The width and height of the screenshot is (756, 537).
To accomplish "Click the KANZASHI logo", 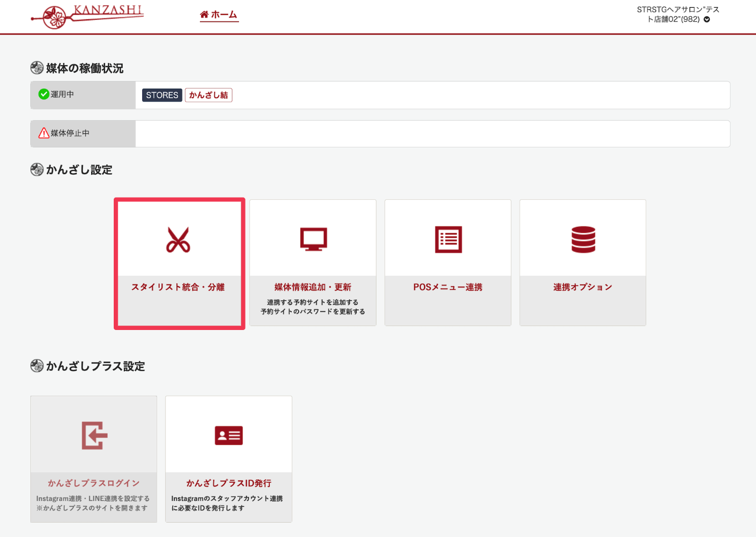I will click(x=87, y=16).
